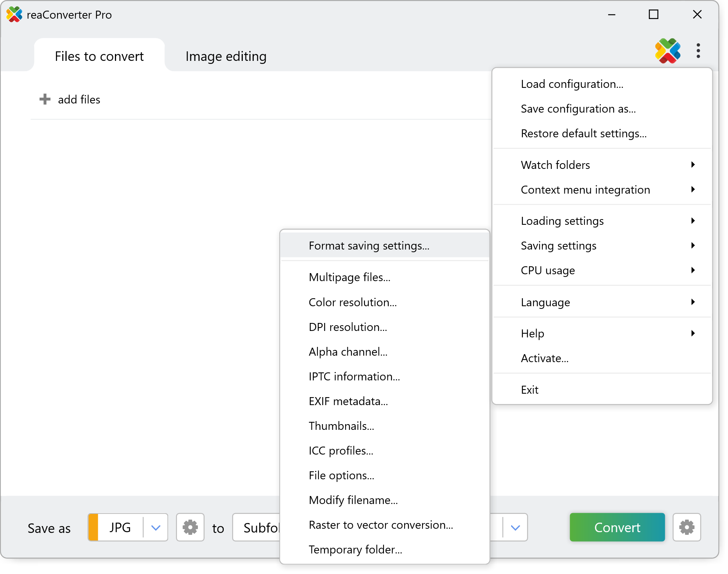Open the Subfolder destination dropdown
Screen dimensions: 728x574
point(516,528)
